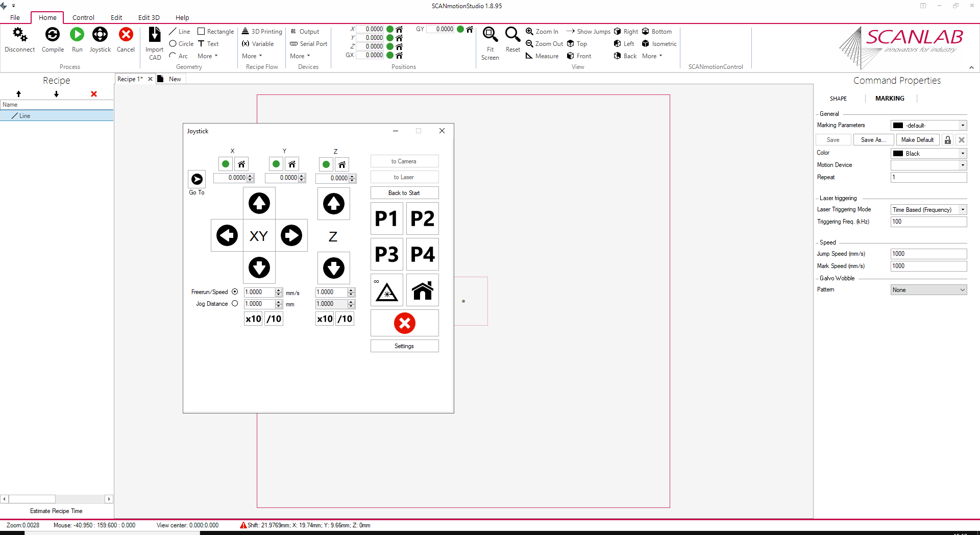Select Jog Distance radio option
Image resolution: width=980 pixels, height=535 pixels.
(x=235, y=304)
